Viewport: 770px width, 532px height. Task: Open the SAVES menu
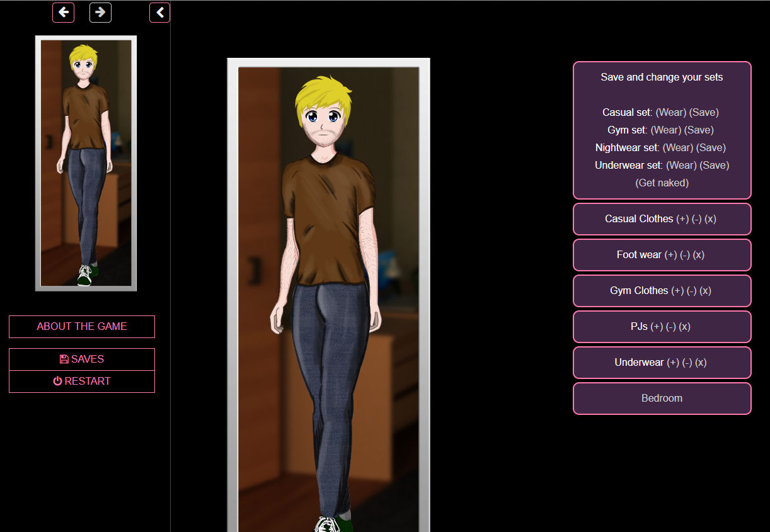coord(82,359)
